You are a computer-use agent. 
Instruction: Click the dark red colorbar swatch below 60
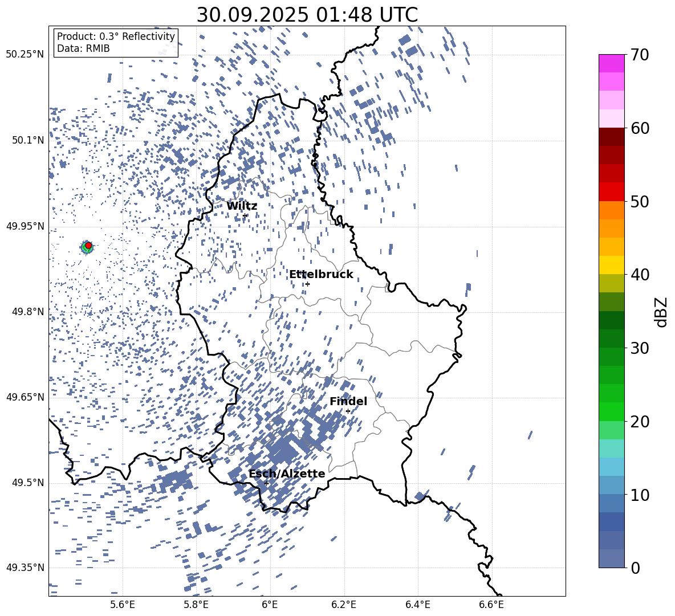click(611, 137)
